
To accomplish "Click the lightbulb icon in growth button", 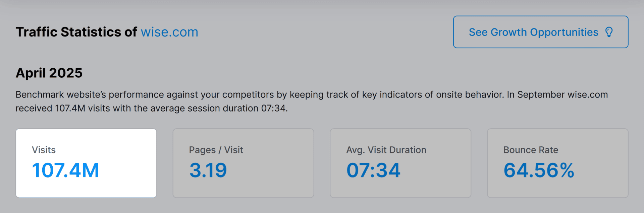I will point(609,32).
